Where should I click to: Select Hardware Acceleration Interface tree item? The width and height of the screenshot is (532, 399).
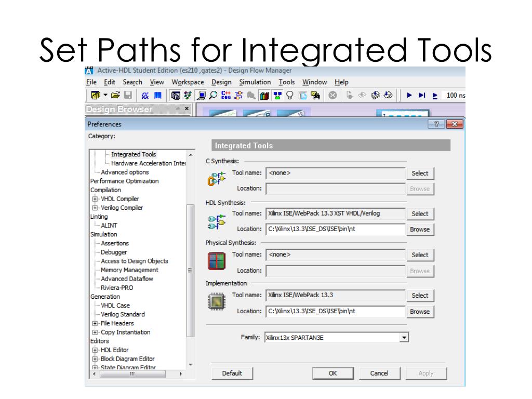[148, 163]
